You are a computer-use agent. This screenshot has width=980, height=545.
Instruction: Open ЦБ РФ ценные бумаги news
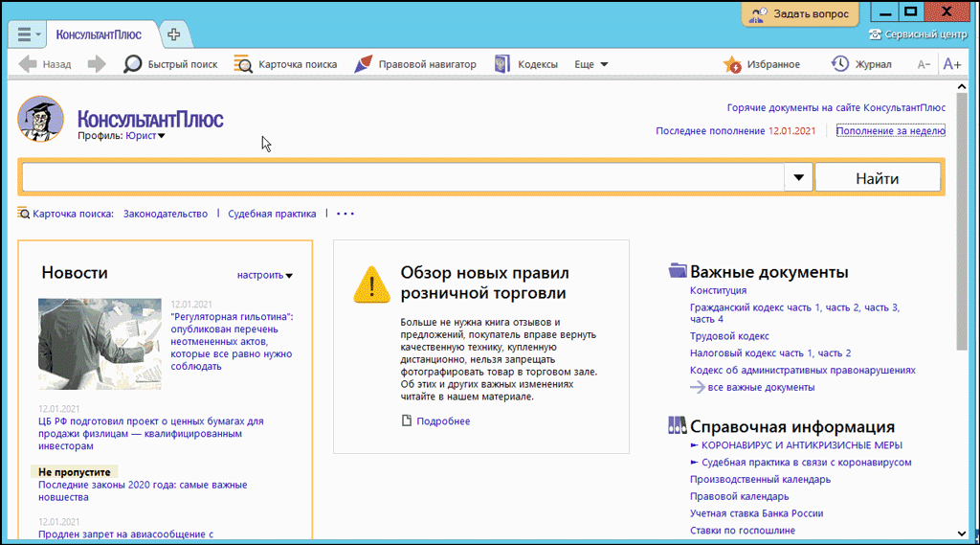click(x=150, y=434)
